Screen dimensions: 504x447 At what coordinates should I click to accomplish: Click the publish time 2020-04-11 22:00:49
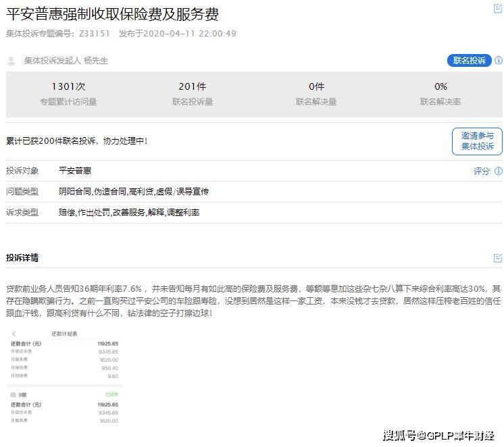[x=190, y=33]
